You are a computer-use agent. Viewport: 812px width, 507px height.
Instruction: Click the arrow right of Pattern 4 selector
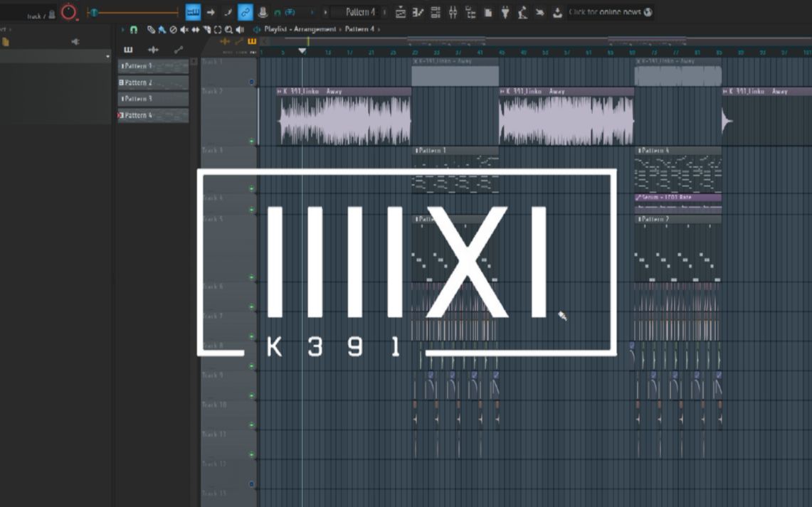[385, 12]
